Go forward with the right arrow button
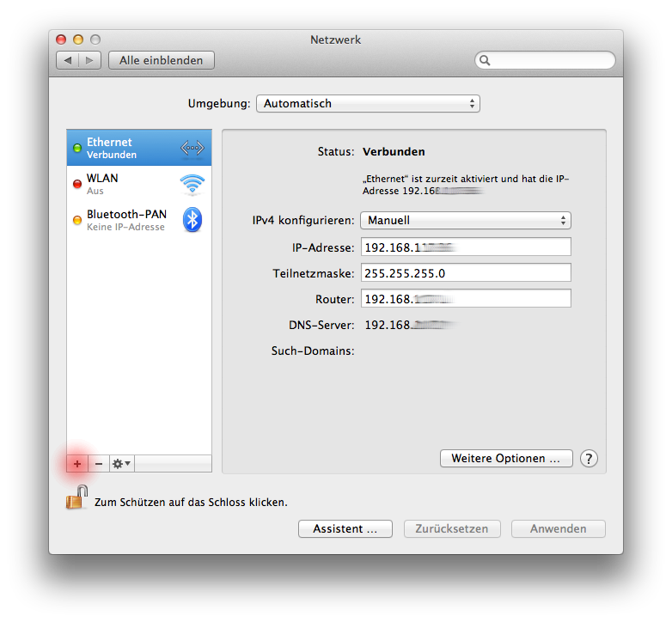The image size is (672, 622). point(91,60)
